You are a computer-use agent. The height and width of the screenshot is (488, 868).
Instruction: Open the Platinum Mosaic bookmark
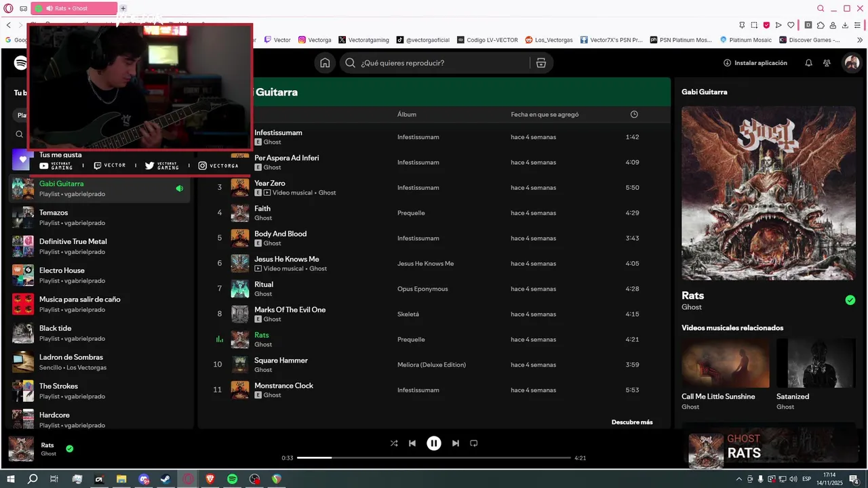tap(745, 40)
